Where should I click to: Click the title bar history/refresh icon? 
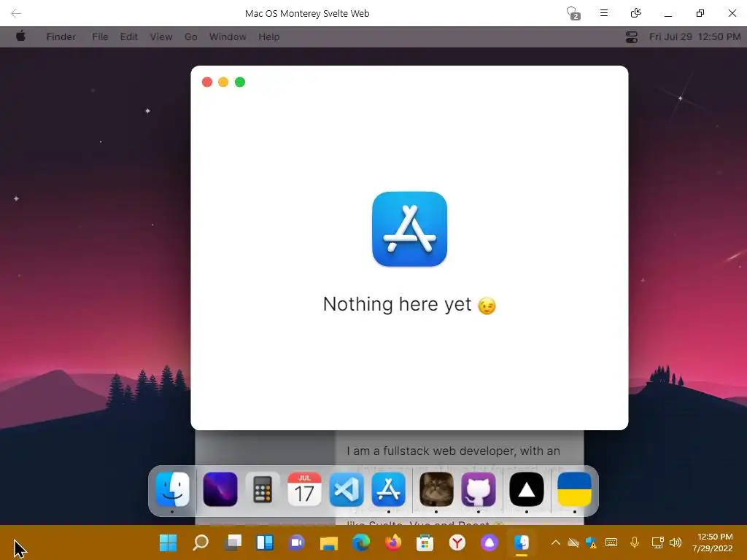coord(635,13)
